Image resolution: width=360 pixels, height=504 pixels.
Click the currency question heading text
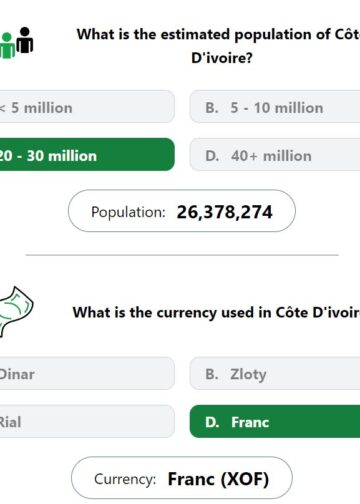[x=216, y=313]
